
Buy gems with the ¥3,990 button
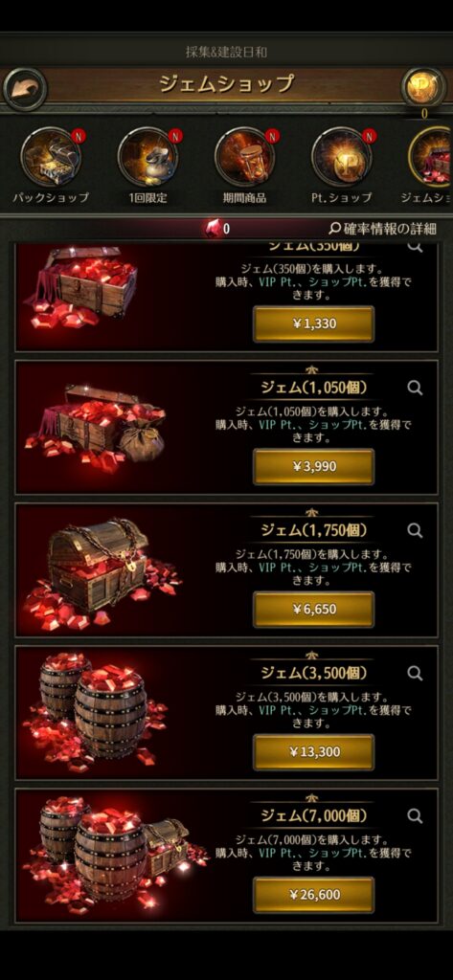(313, 466)
